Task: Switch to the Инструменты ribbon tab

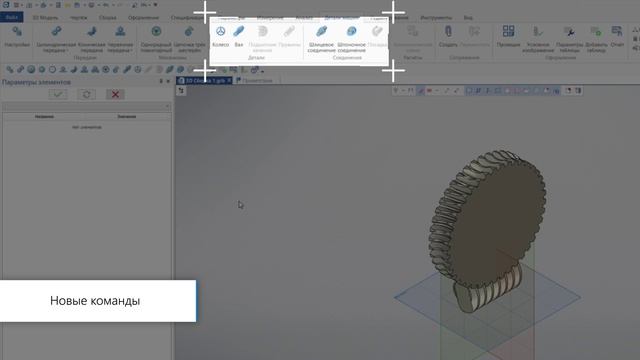Action: click(x=436, y=18)
